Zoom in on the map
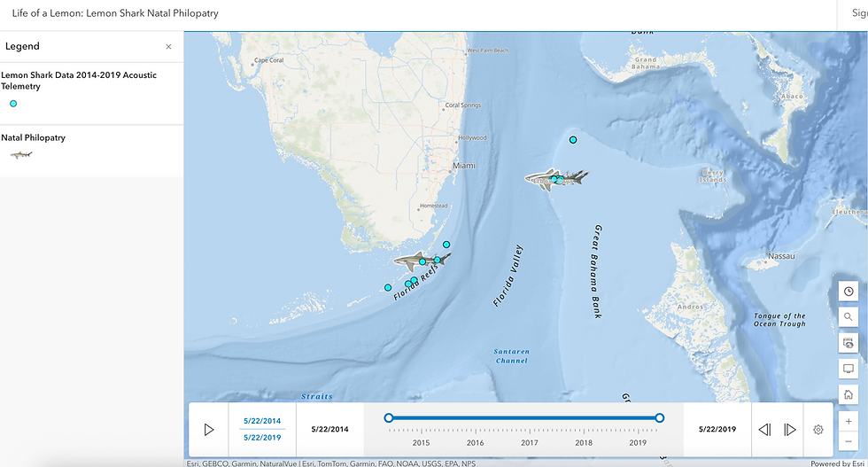The width and height of the screenshot is (868, 467). point(849,422)
